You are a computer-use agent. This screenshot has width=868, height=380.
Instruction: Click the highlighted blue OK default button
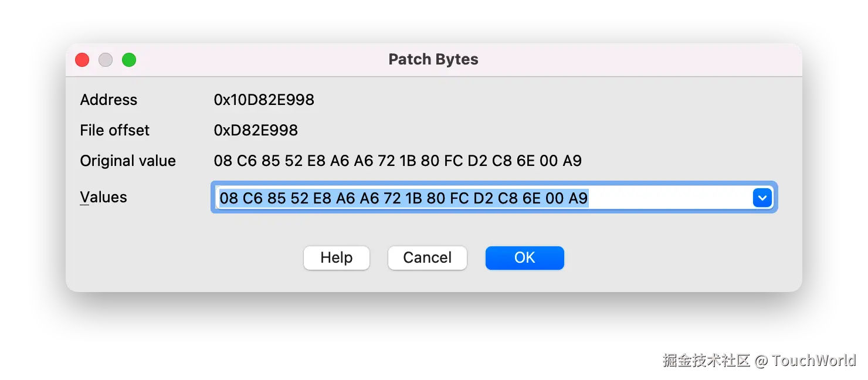tap(524, 257)
